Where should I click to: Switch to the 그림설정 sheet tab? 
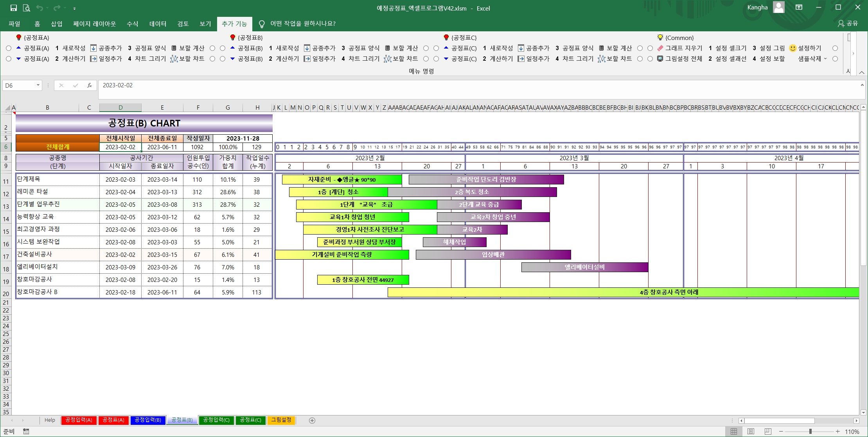click(281, 420)
